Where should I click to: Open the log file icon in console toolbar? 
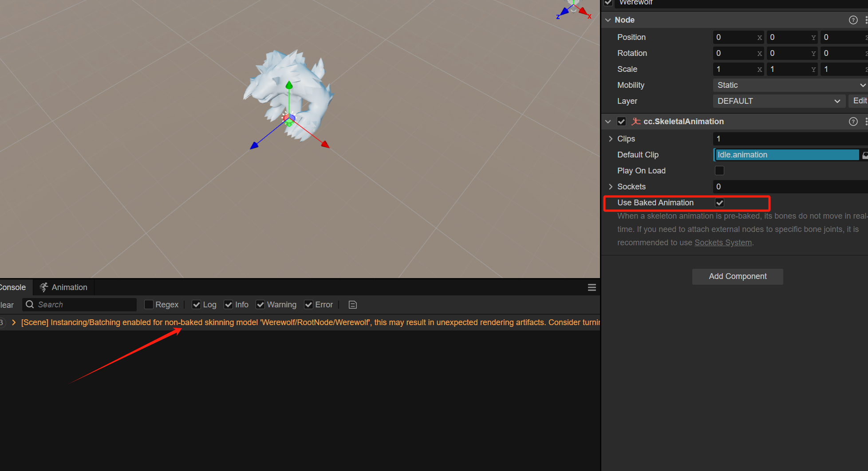coord(353,305)
